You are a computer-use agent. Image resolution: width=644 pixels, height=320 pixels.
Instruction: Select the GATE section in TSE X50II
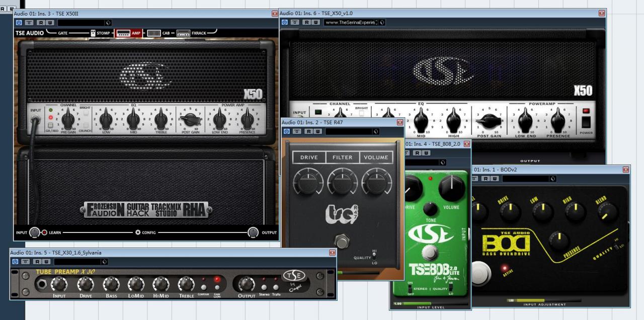pos(63,33)
